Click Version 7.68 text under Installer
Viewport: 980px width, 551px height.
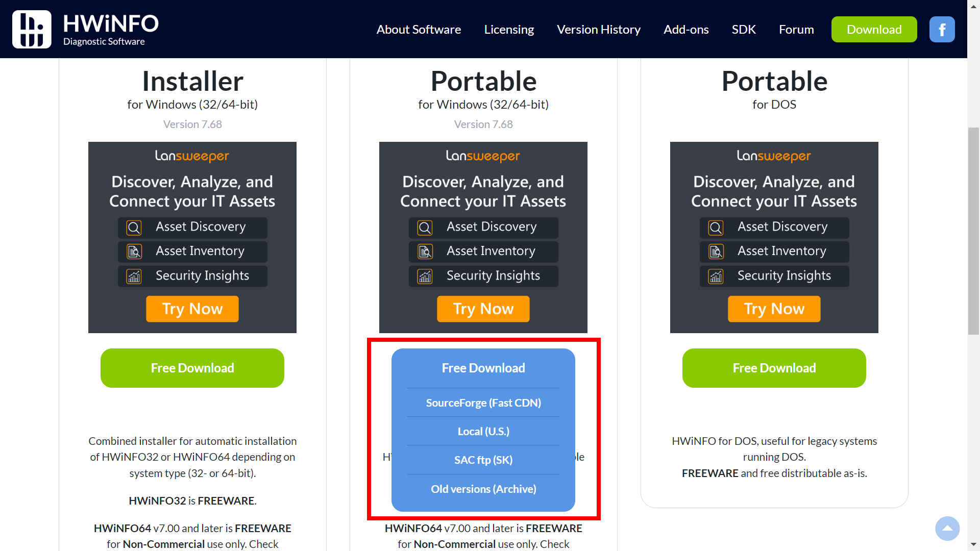click(192, 124)
